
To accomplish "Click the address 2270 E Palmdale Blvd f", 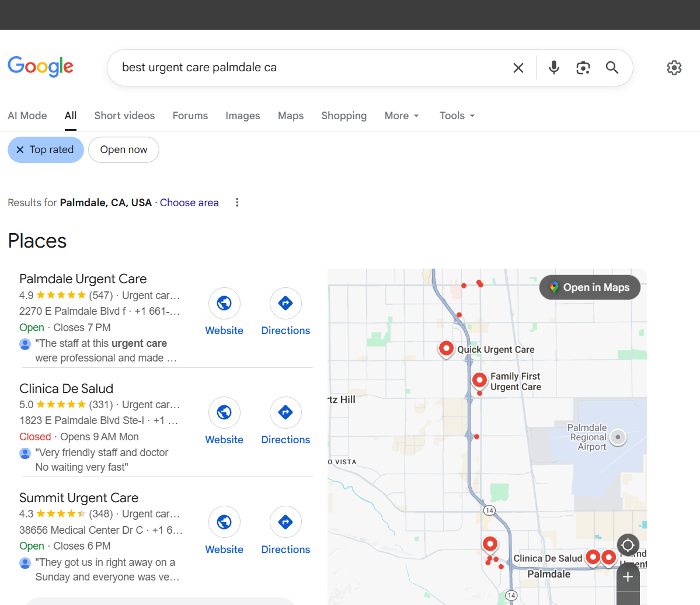I will click(73, 311).
